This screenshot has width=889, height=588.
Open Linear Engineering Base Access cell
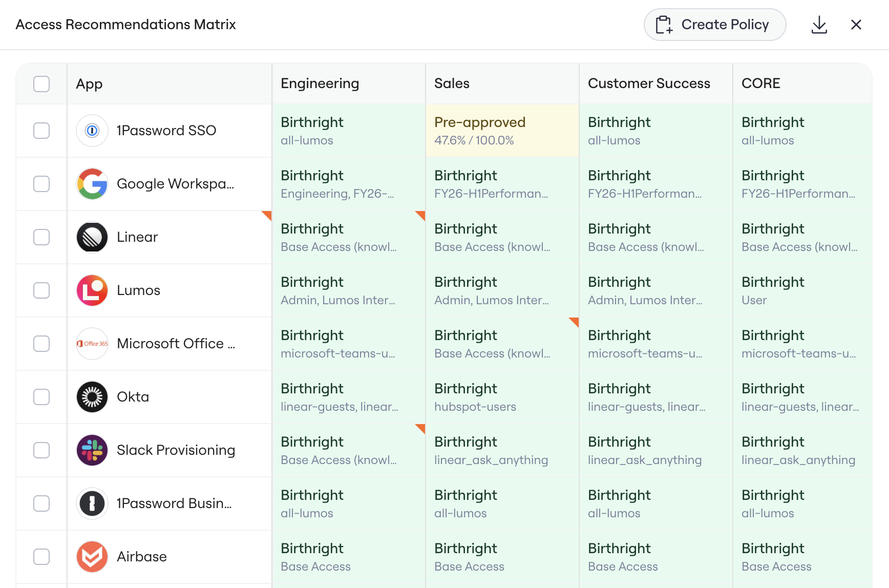pyautogui.click(x=349, y=237)
